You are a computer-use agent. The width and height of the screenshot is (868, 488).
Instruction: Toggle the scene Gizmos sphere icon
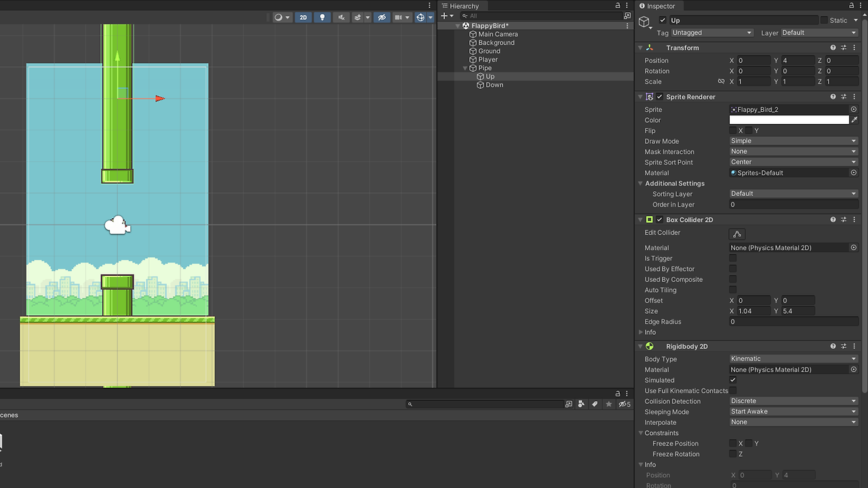[420, 18]
